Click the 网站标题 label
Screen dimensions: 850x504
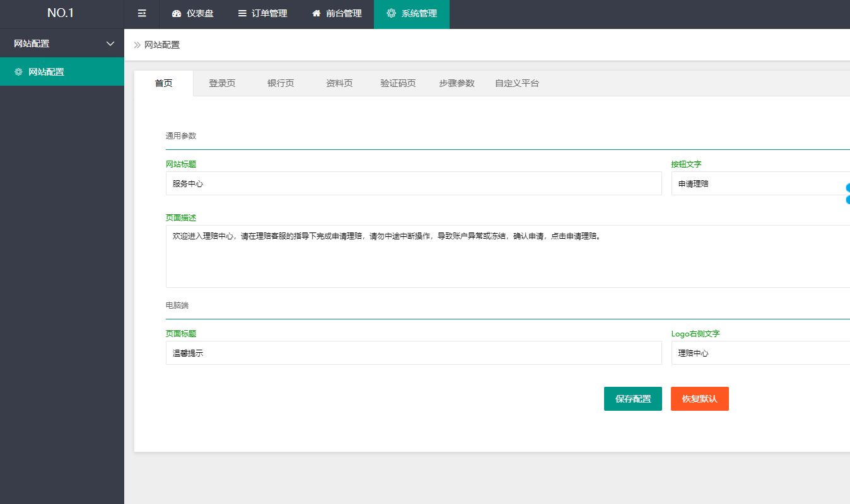point(181,164)
